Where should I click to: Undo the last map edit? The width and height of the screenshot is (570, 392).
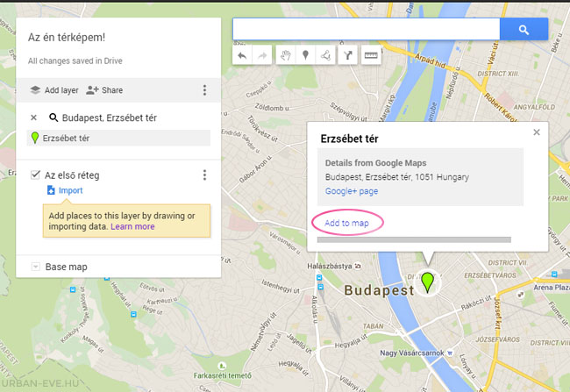[242, 55]
